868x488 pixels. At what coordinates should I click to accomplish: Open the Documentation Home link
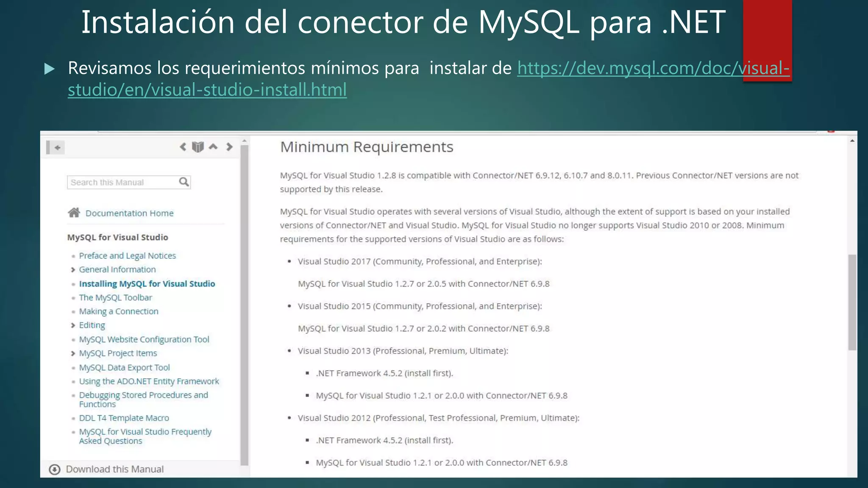pyautogui.click(x=129, y=213)
